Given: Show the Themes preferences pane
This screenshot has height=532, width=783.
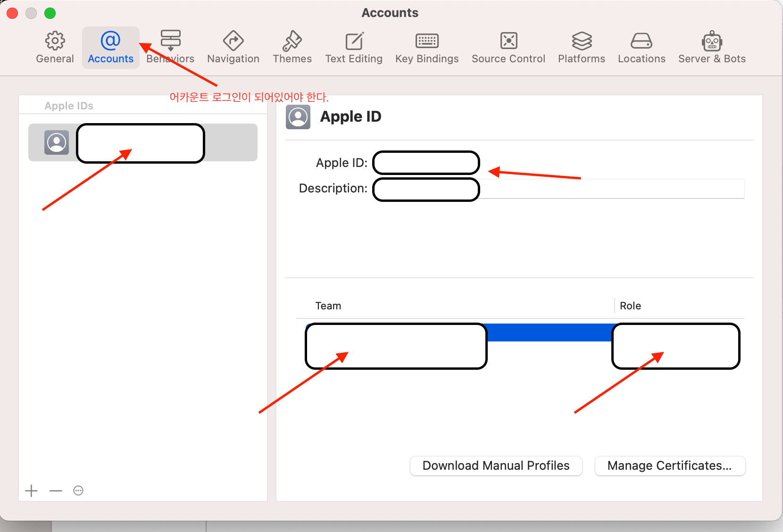Looking at the screenshot, I should [292, 48].
